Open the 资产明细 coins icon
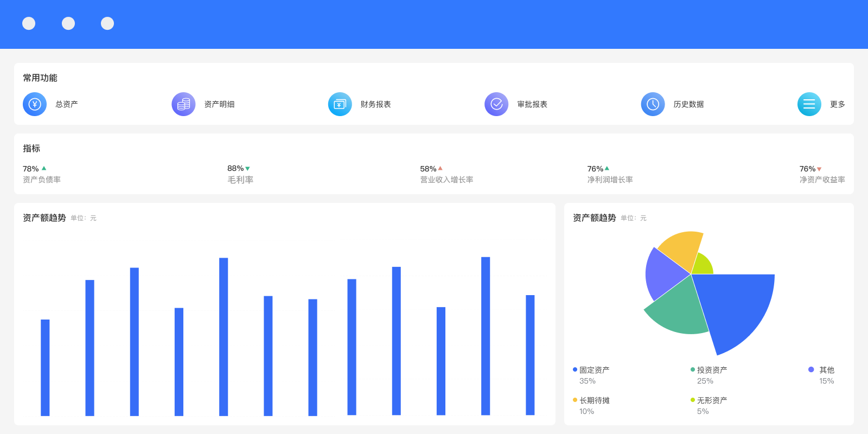The width and height of the screenshot is (868, 434). [183, 104]
